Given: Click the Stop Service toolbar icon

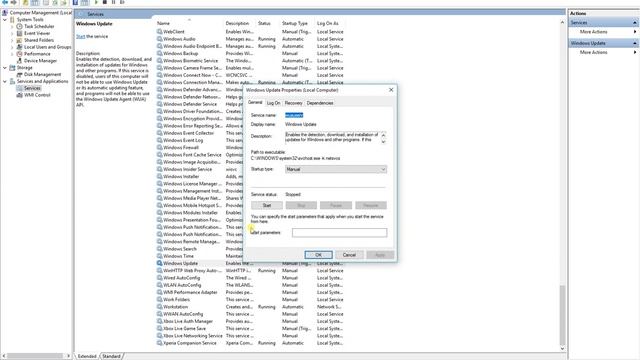Looking at the screenshot, I should coord(105,2).
